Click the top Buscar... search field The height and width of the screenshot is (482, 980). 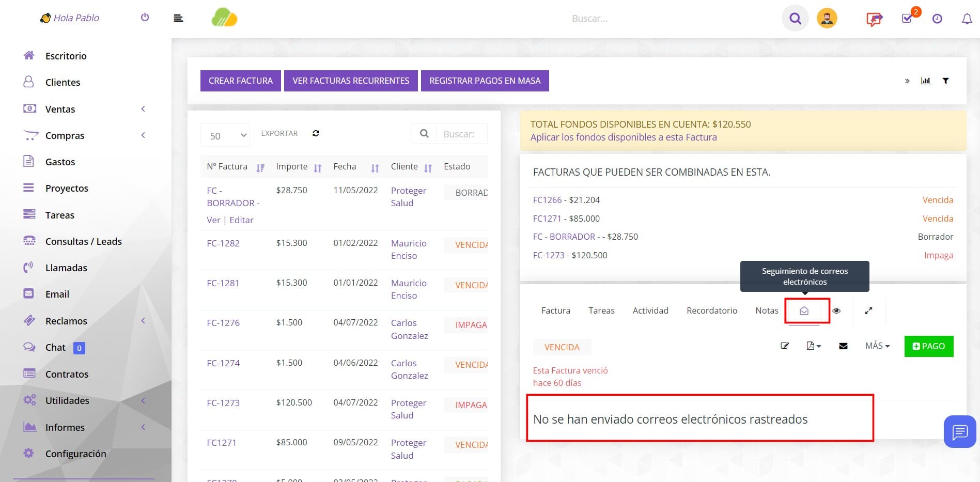590,19
